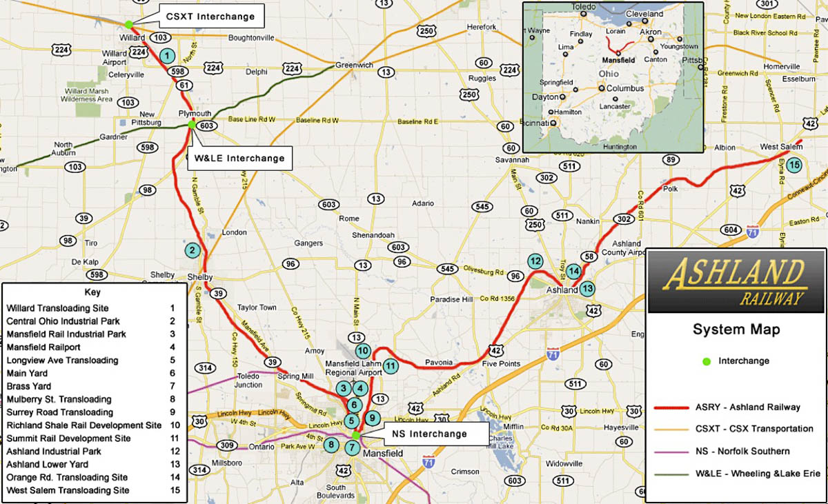Select the W&LE Interchange callout
This screenshot has width=828, height=504.
[239, 158]
